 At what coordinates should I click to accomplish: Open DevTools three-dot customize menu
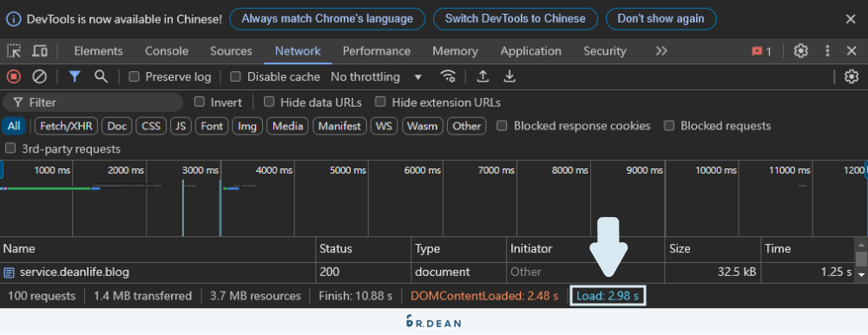tap(827, 51)
